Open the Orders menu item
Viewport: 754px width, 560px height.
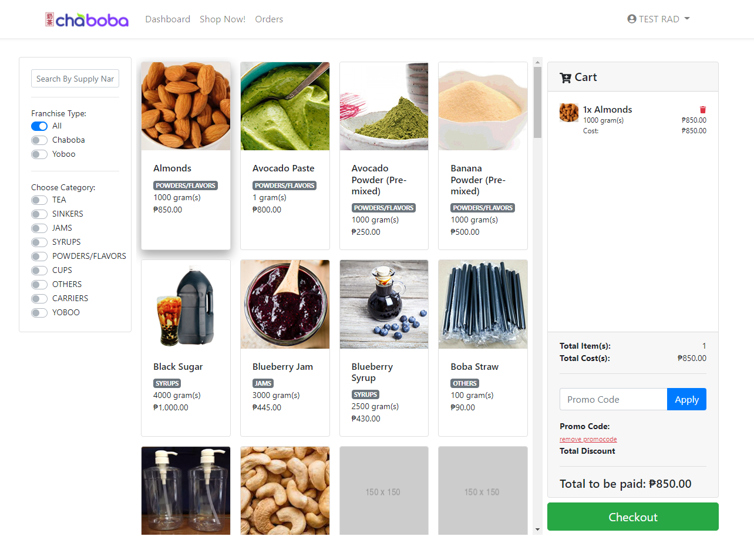tap(269, 19)
